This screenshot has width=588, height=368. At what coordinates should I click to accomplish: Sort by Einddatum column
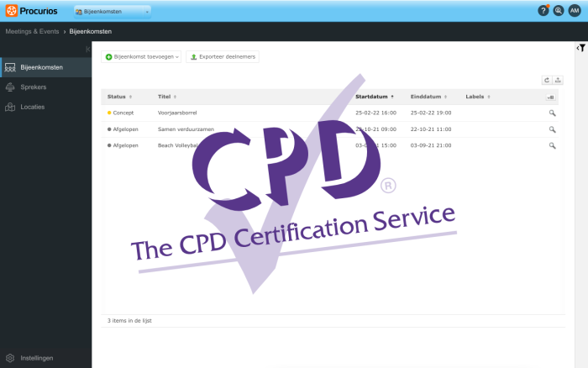428,97
